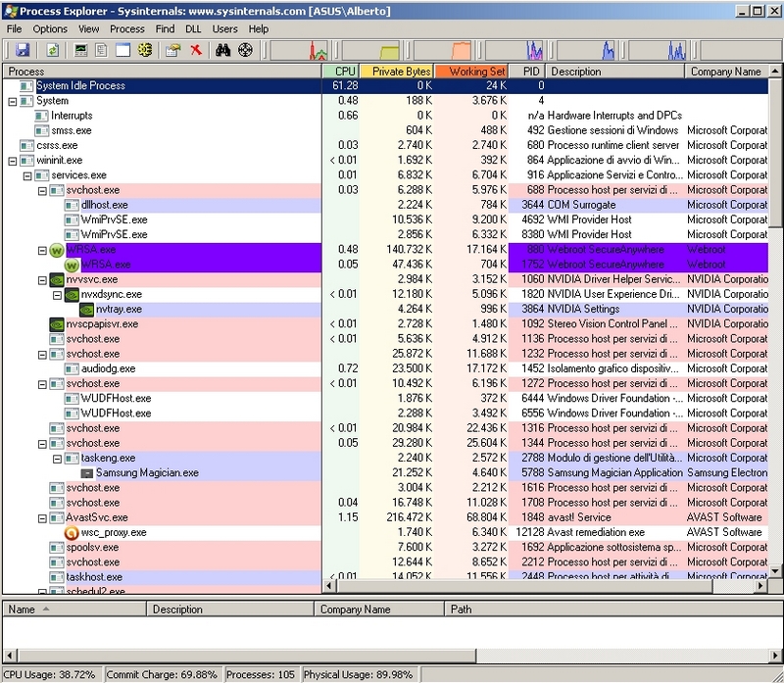Click the NVIDIA icon next to nvvsvc.exe
The image size is (784, 683).
[57, 280]
